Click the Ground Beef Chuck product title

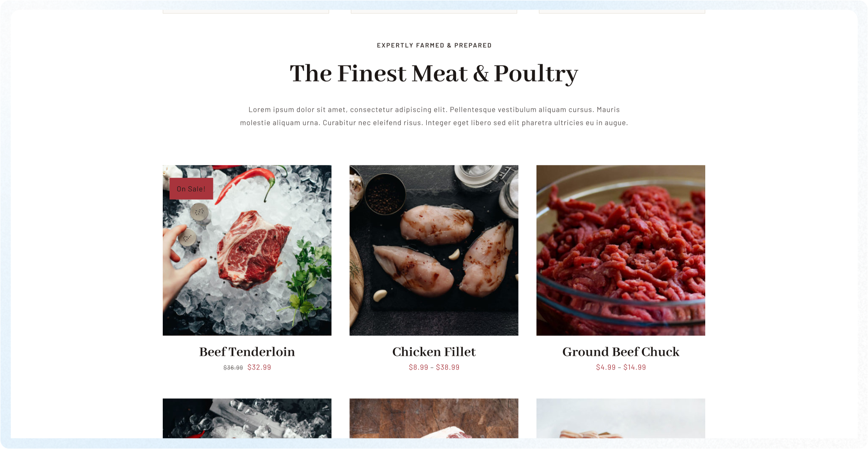click(621, 352)
